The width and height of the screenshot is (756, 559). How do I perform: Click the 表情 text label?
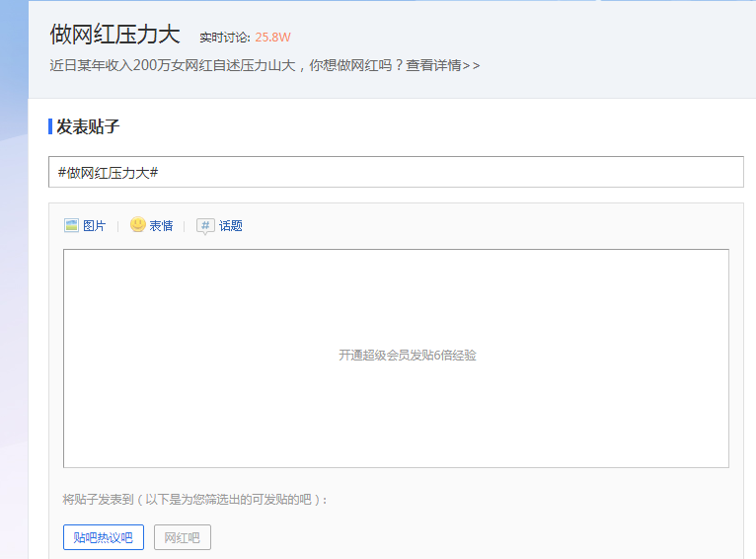[x=161, y=226]
